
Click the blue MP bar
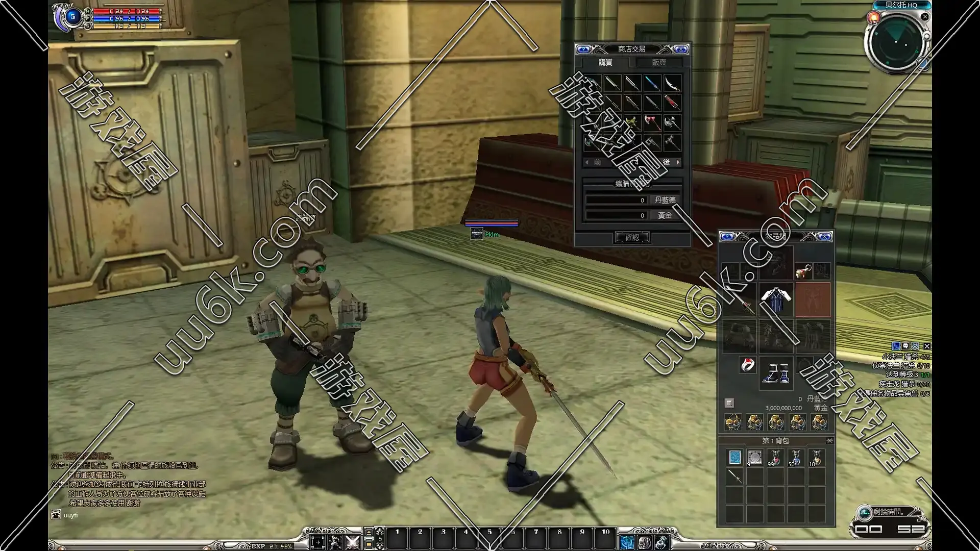pos(127,18)
